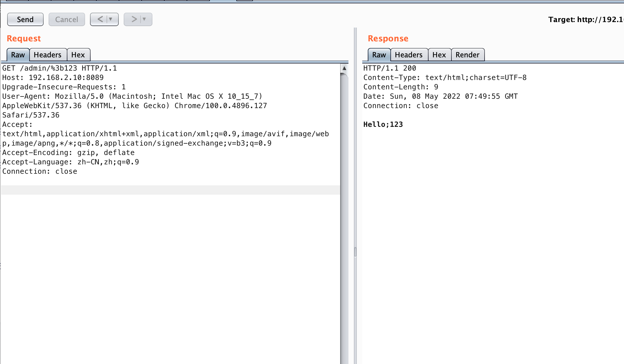This screenshot has width=624, height=364.
Task: Click the Upgrade-Insecure-Requests header line
Action: pos(64,87)
